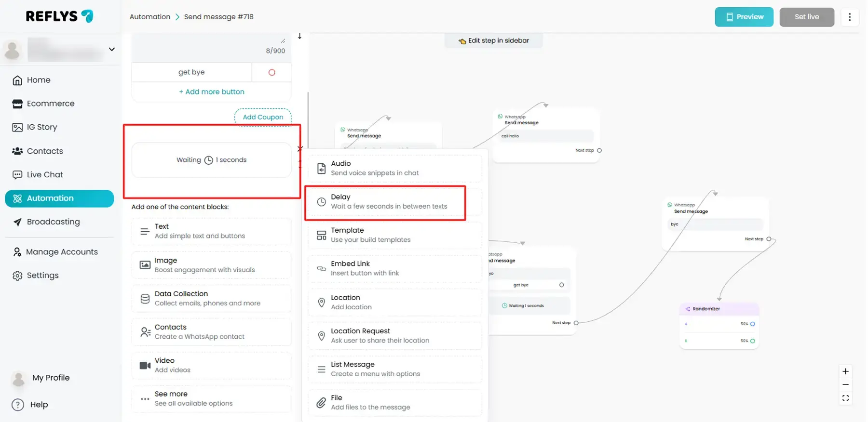Viewport: 868px width, 422px height.
Task: Zoom out on the flow canvas
Action: (845, 385)
